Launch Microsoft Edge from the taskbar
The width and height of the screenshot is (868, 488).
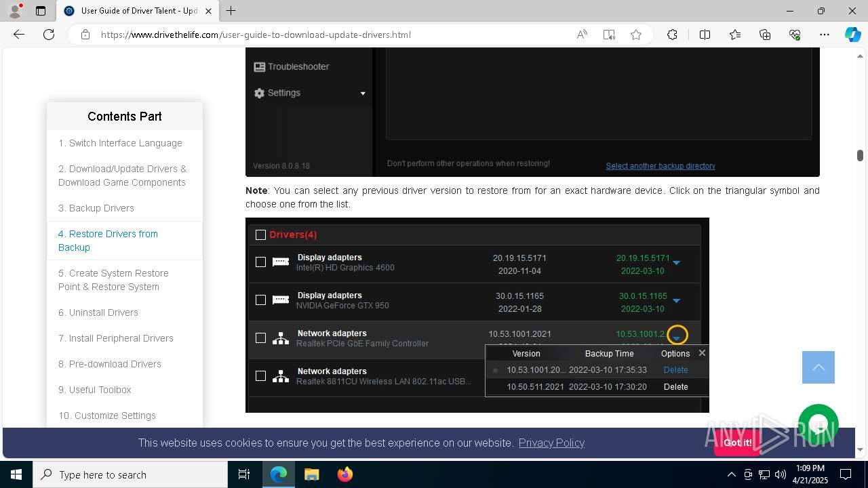click(279, 474)
